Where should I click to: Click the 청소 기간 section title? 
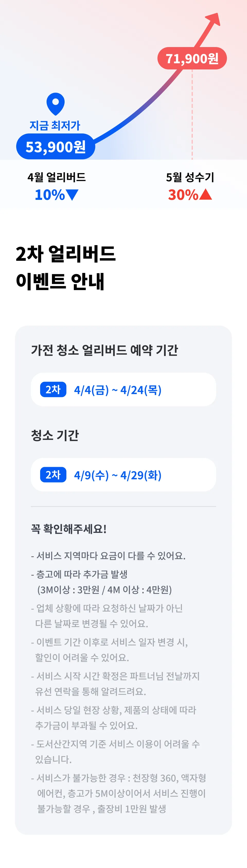55,435
